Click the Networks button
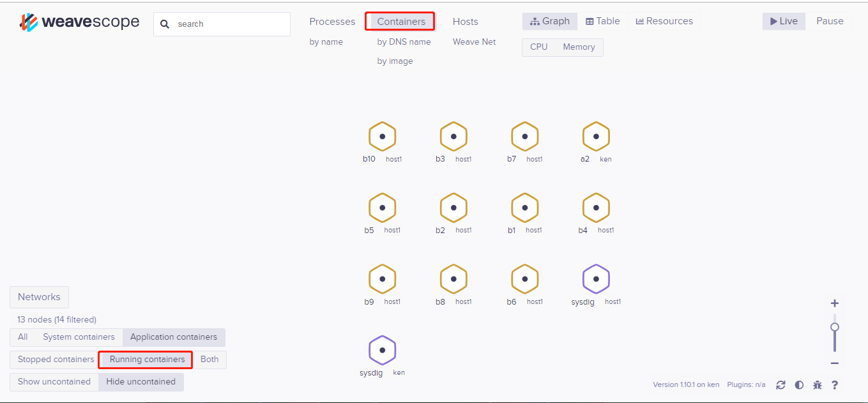Image resolution: width=868 pixels, height=403 pixels. [x=39, y=297]
